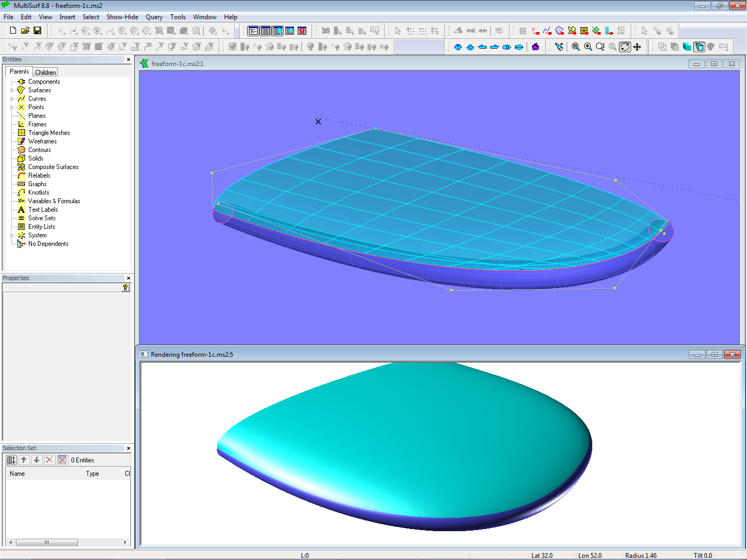Click the Type column header

(92, 474)
